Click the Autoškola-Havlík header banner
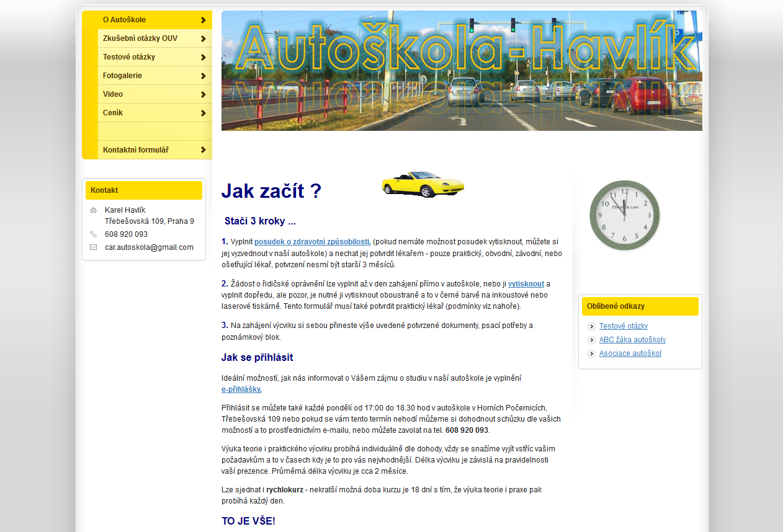This screenshot has width=783, height=532. 462,71
